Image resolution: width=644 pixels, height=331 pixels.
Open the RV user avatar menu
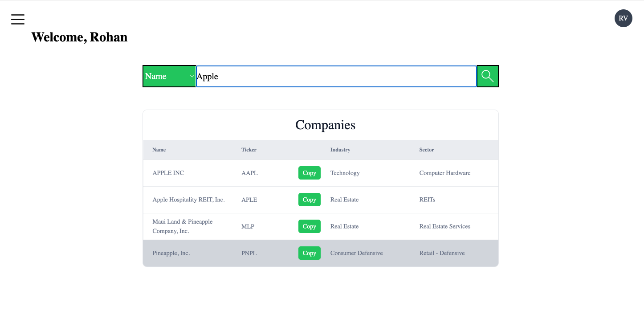pyautogui.click(x=623, y=18)
